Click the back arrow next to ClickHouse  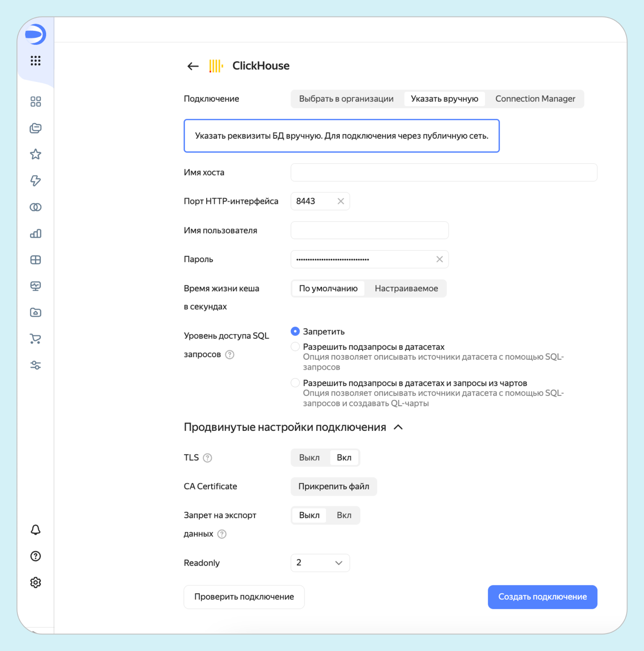pos(193,66)
